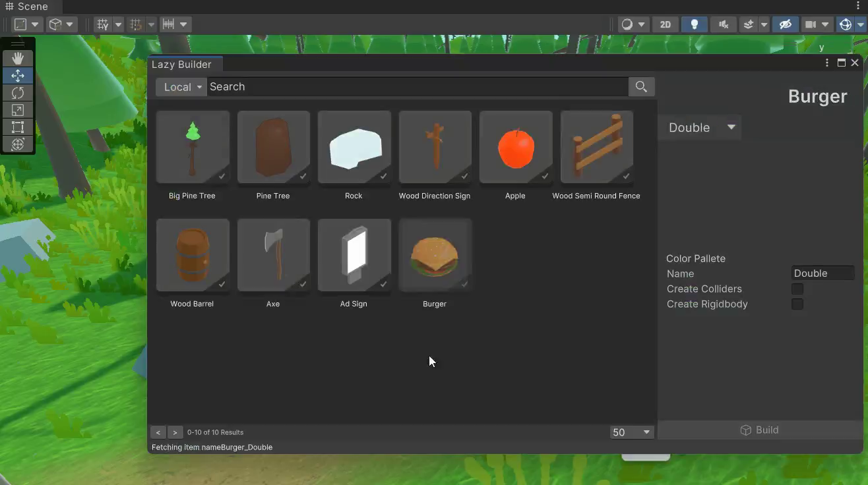868x485 pixels.
Task: Toggle hidden objects visibility eye
Action: pos(785,24)
